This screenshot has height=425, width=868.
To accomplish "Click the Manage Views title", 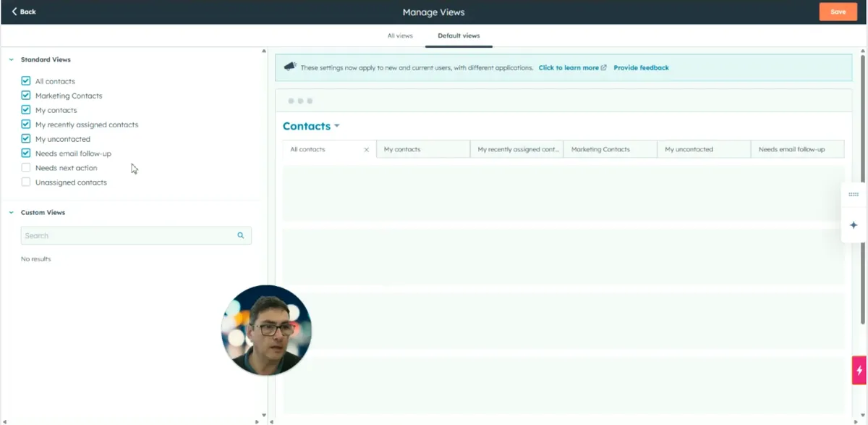I will coord(433,12).
